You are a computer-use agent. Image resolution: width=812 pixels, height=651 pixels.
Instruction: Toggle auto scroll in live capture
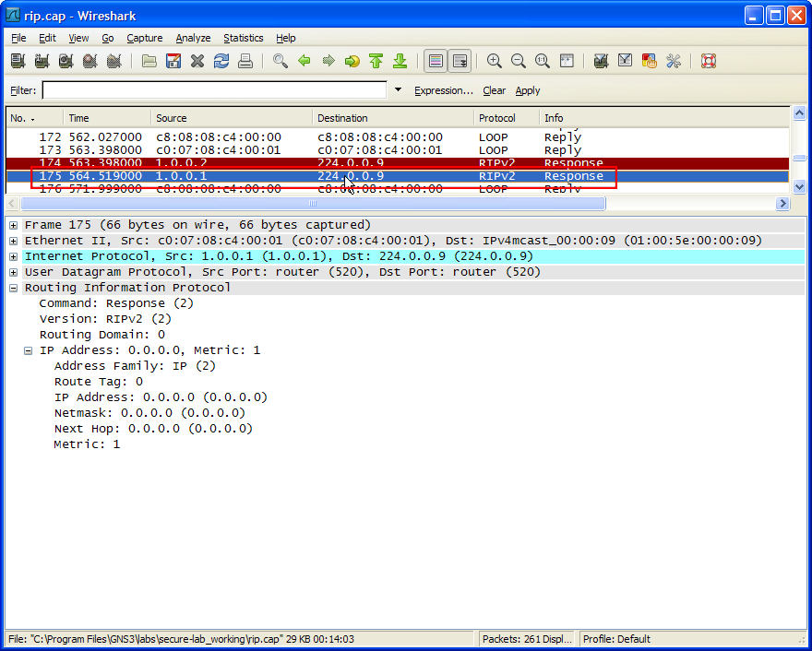pyautogui.click(x=460, y=61)
